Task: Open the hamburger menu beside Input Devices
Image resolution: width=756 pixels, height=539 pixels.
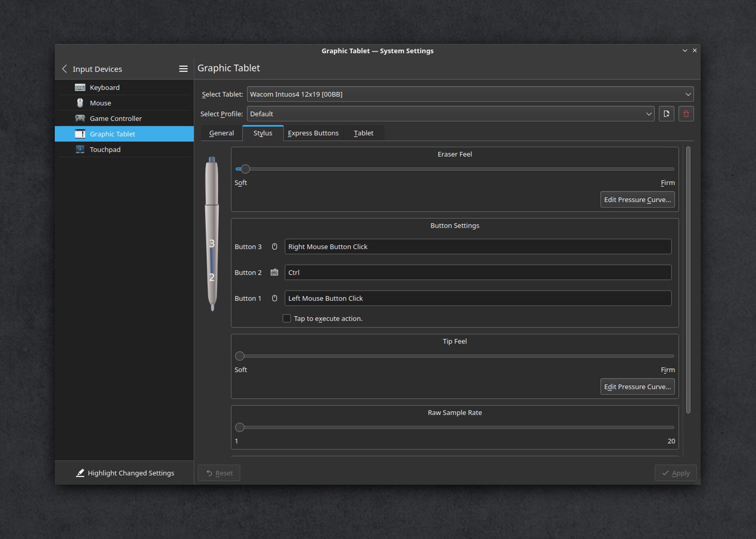Action: 183,69
